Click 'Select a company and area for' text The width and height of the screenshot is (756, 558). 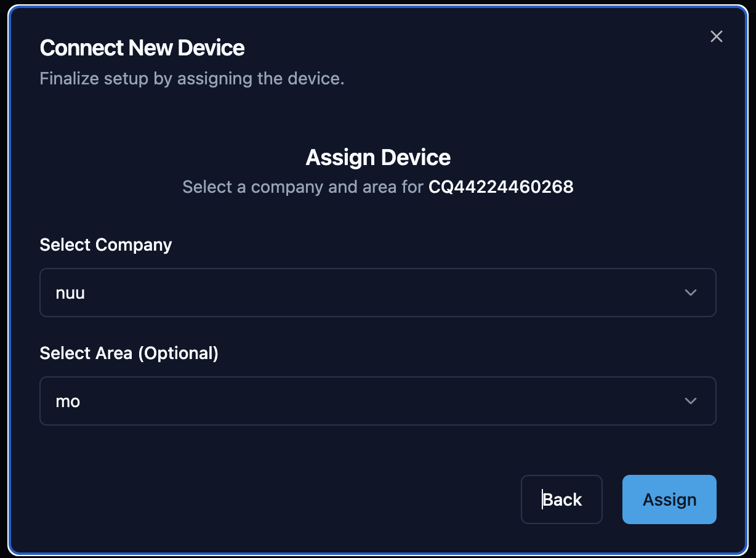click(x=303, y=187)
